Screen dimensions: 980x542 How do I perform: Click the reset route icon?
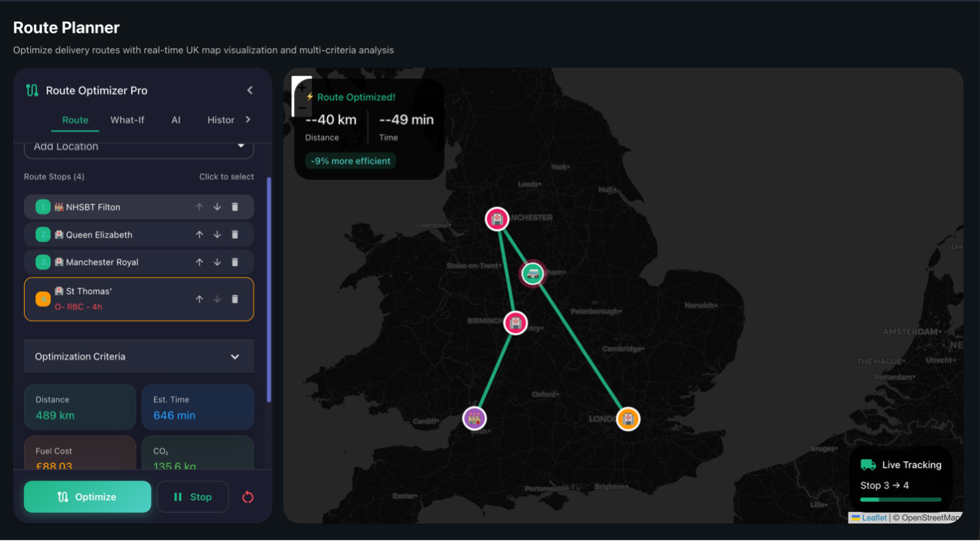[x=248, y=497]
